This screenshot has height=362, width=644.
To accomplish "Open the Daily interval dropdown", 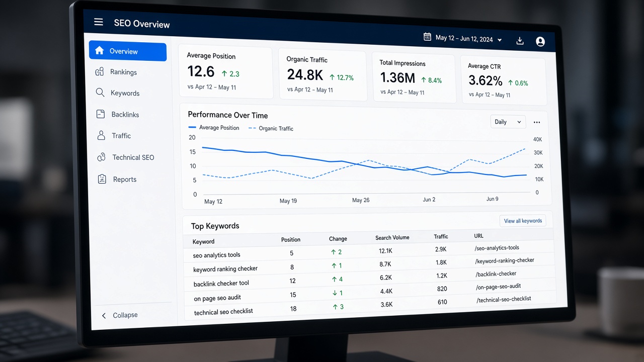I will 508,122.
